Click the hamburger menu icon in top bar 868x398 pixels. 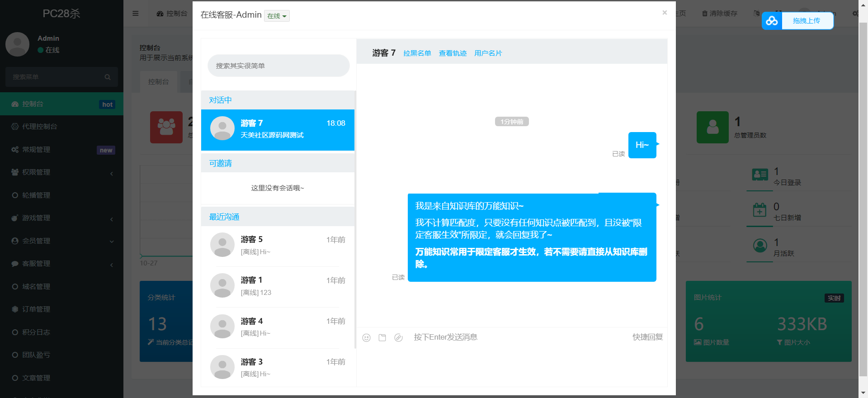point(136,14)
